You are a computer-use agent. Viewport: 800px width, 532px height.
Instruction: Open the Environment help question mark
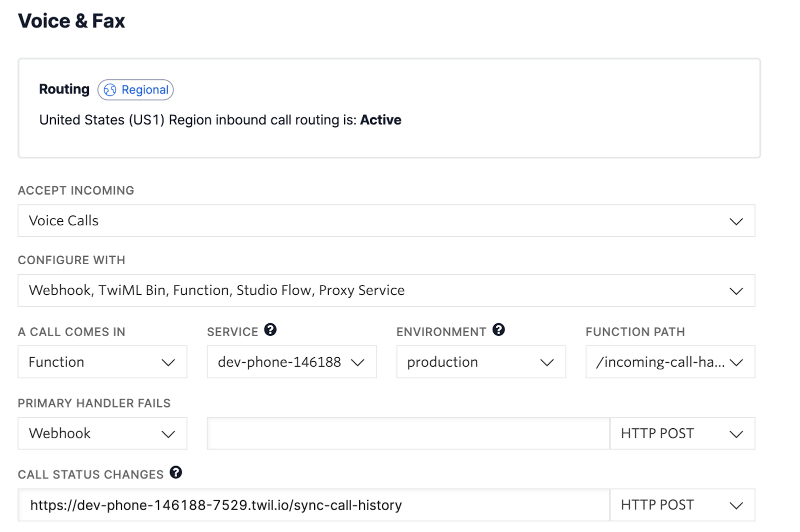(498, 330)
